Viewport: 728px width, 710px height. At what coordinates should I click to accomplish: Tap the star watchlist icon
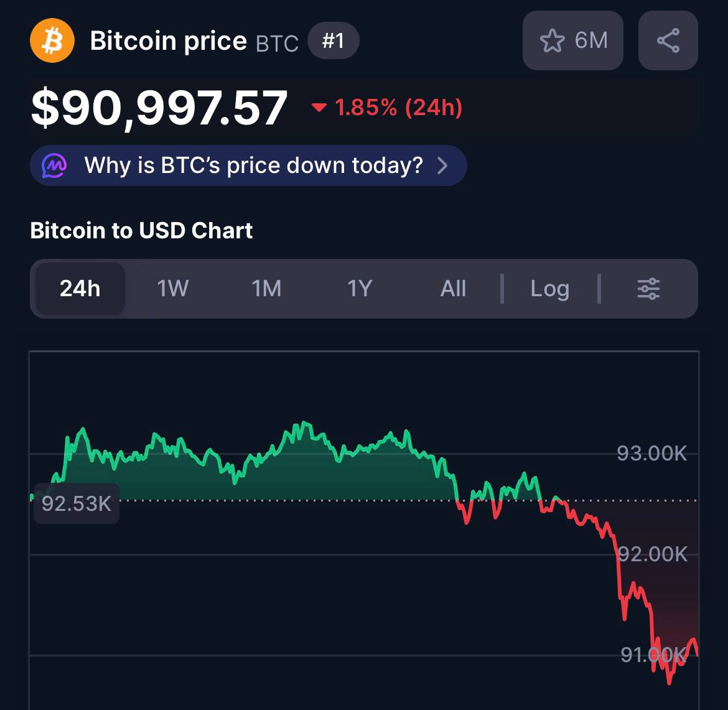point(552,41)
